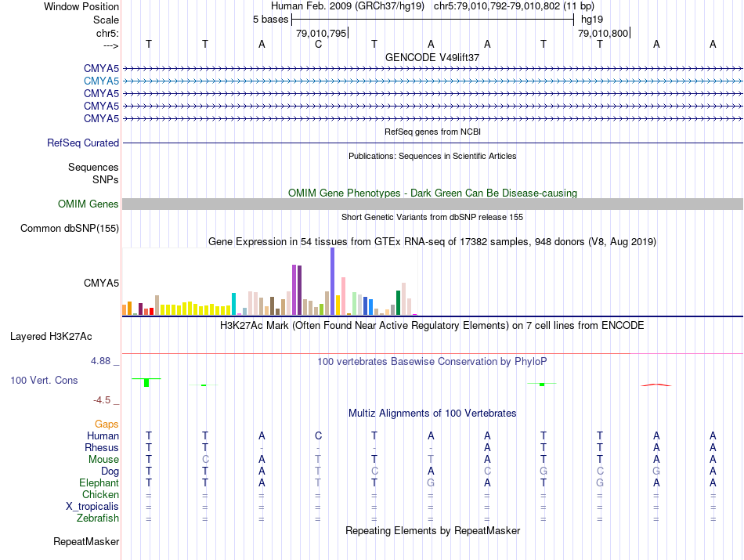Open Publications: Sequences in Scientific Articles title
The image size is (744, 560).
coord(432,156)
